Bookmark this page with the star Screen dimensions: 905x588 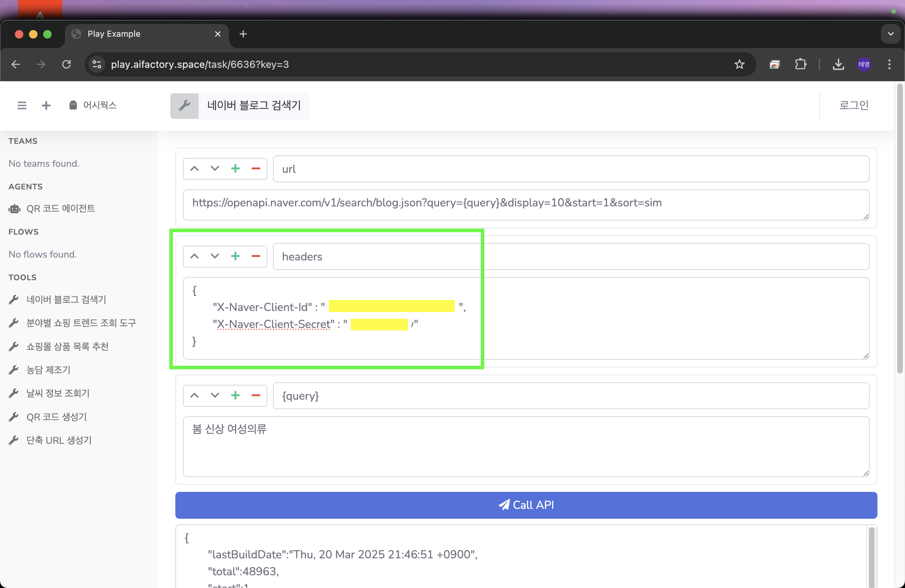(x=739, y=64)
